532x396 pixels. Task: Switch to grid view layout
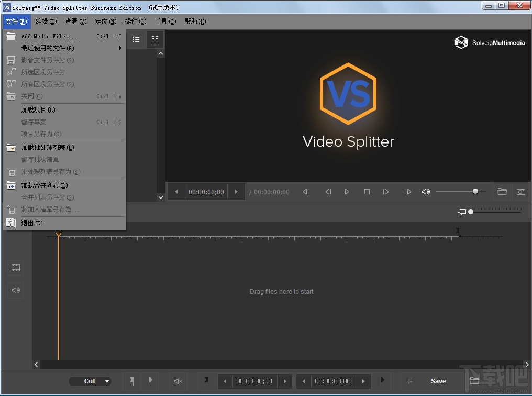point(155,39)
